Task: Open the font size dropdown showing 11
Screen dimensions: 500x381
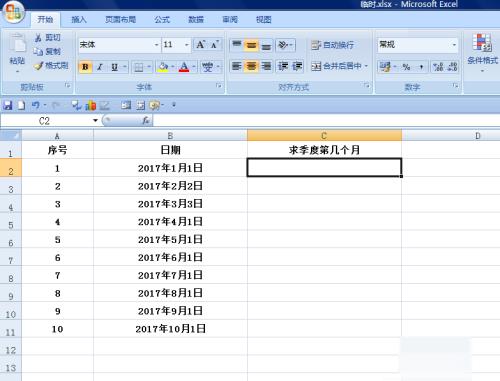Action: (176, 45)
